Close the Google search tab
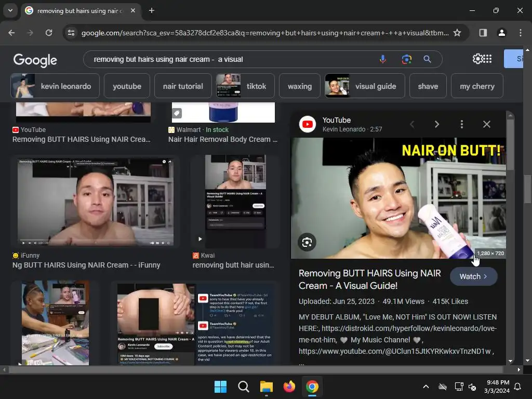 [x=133, y=10]
